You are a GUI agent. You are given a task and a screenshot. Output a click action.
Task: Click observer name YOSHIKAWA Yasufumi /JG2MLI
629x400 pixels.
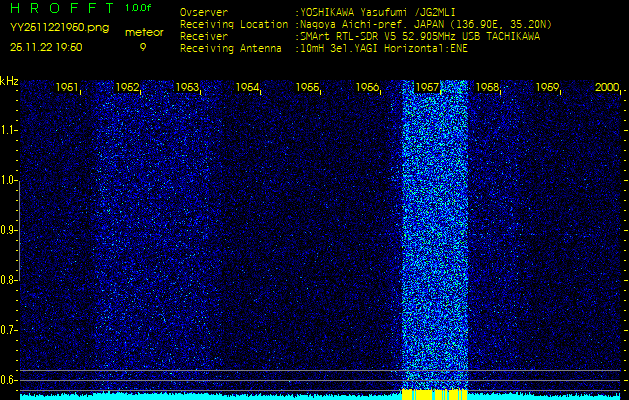tap(378, 12)
